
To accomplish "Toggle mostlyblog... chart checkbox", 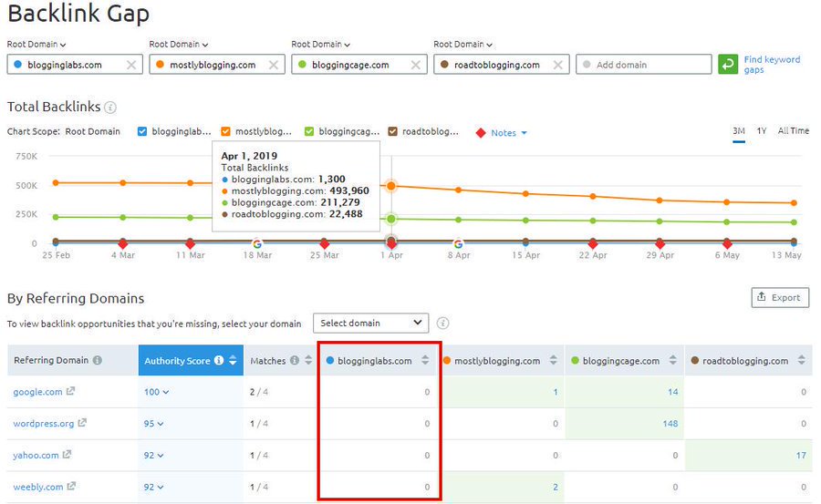I will [x=225, y=131].
